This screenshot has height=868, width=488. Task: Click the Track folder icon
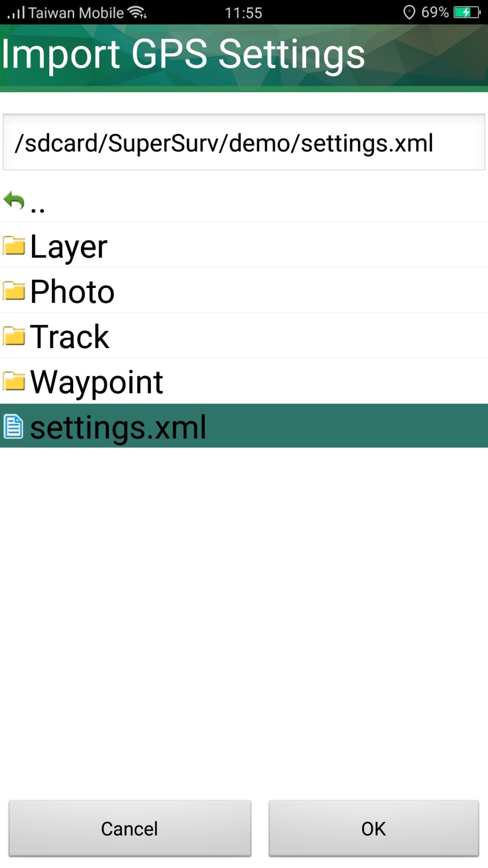click(14, 336)
